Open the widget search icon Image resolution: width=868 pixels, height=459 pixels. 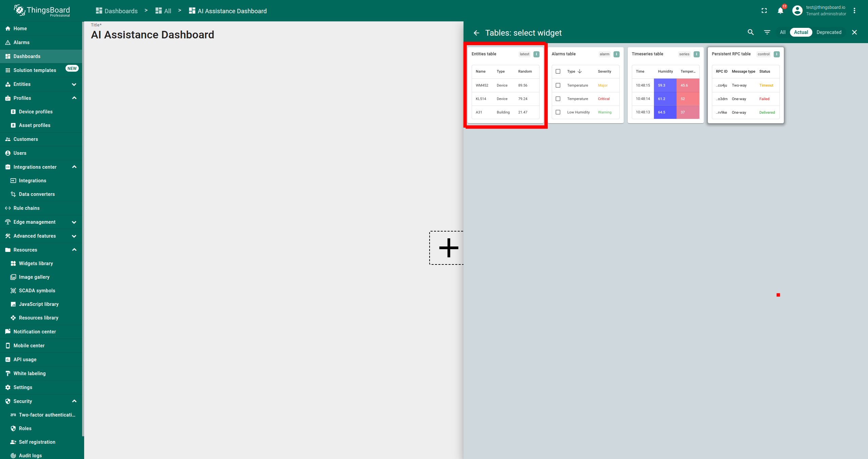(x=751, y=32)
